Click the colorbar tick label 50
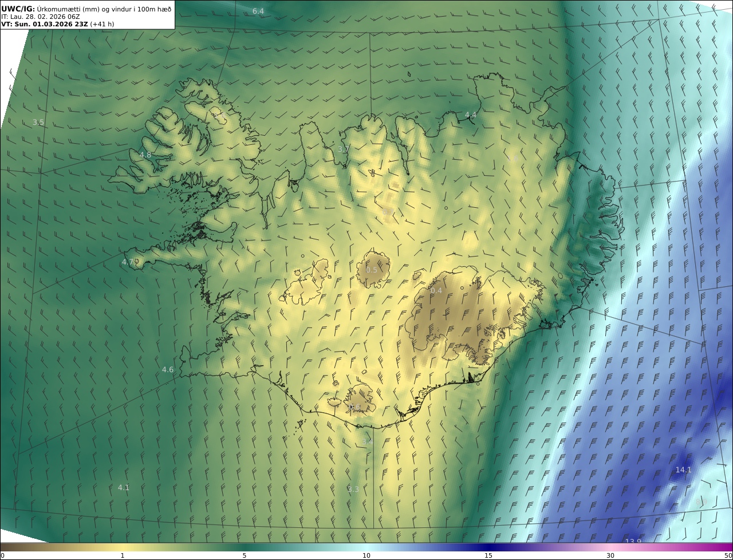 click(728, 555)
